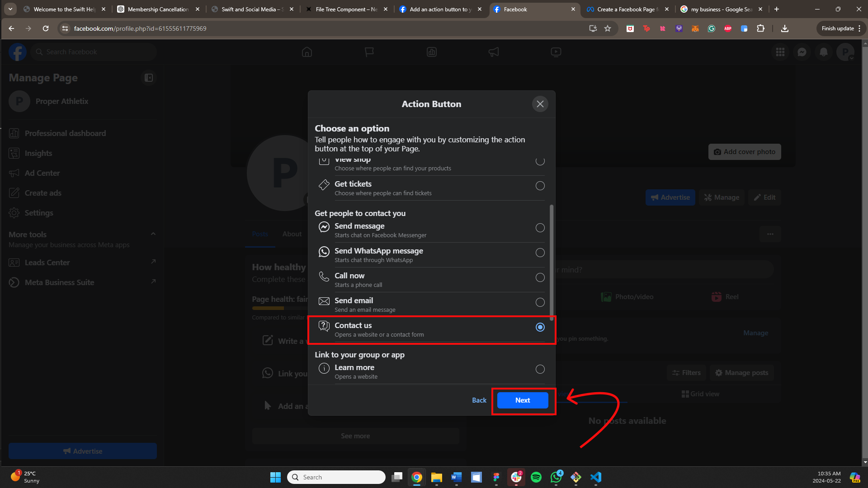Open the Facebook menu grid icon
Image resolution: width=868 pixels, height=488 pixels.
[780, 52]
